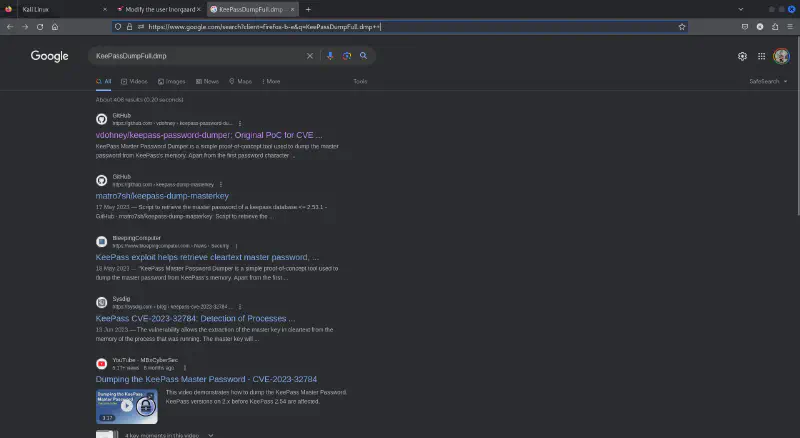The width and height of the screenshot is (800, 438).
Task: Open options menu for vdohney GitHub result
Action: coord(240,123)
